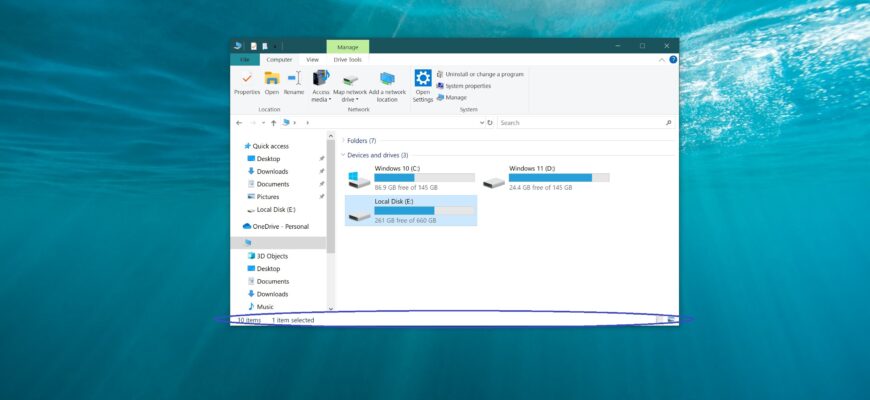
Task: Open the Customize Quick Access Toolbar dropdown
Action: 275,47
